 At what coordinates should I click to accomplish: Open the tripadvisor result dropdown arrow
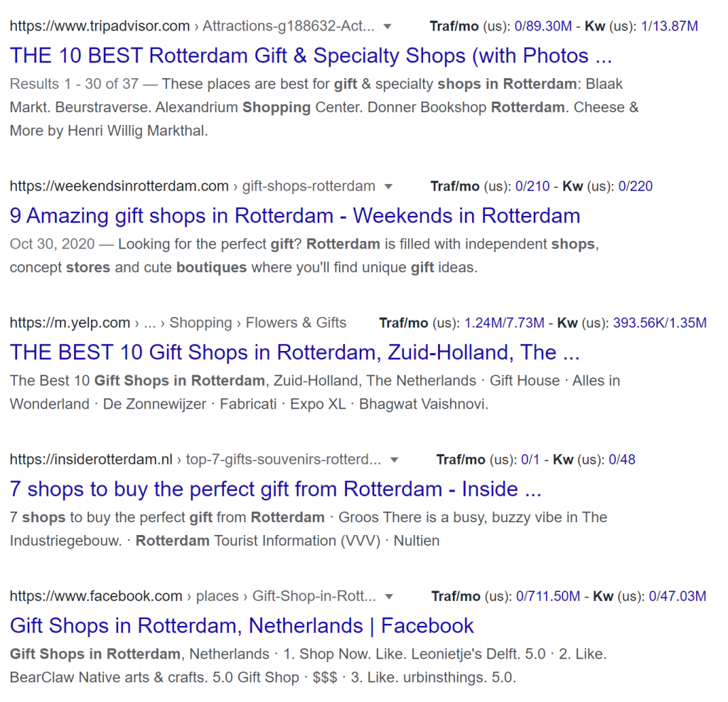pyautogui.click(x=387, y=27)
